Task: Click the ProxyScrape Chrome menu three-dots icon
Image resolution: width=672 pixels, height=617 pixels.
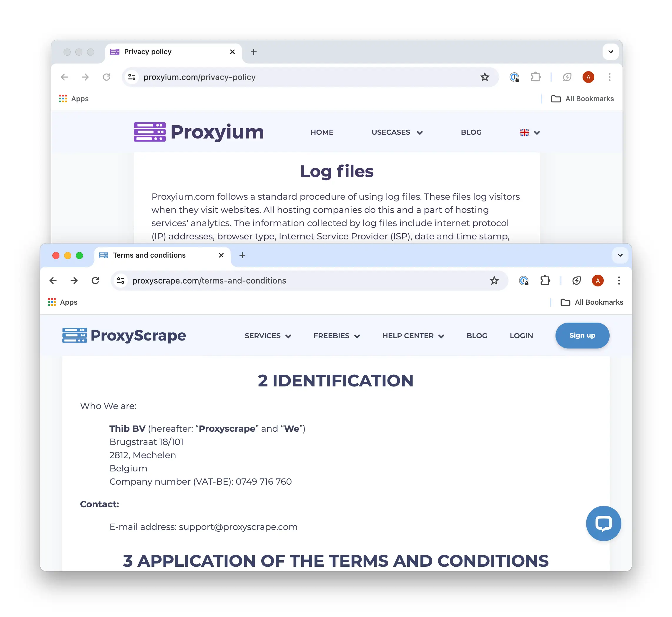Action: pos(619,280)
